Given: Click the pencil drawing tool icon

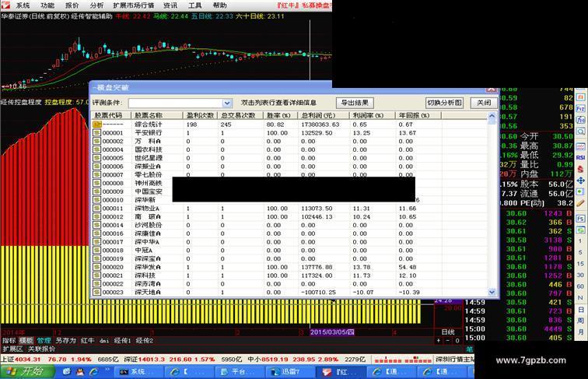Looking at the screenshot, I should [x=580, y=203].
